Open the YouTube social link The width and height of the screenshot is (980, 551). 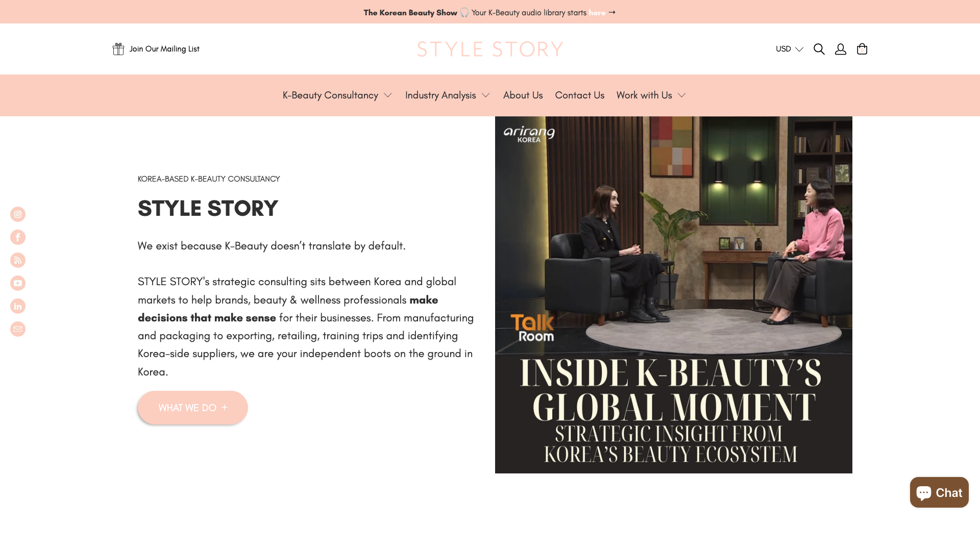click(x=18, y=283)
